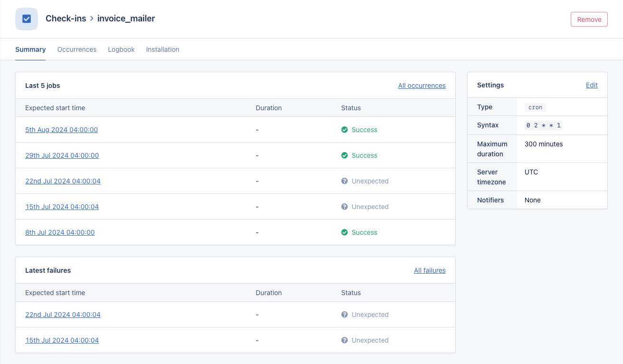The height and width of the screenshot is (364, 623).
Task: Click Remove to delete invoice_mailer
Action: (589, 19)
